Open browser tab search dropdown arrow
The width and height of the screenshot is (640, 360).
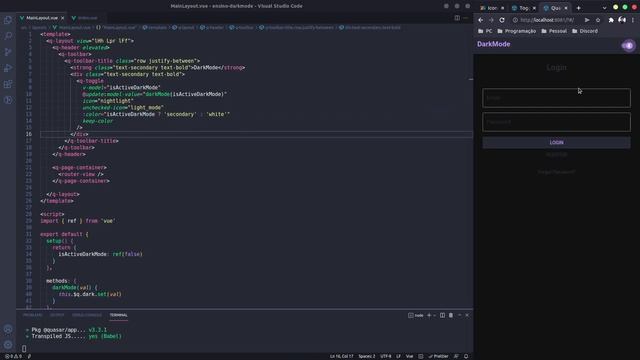[604, 8]
